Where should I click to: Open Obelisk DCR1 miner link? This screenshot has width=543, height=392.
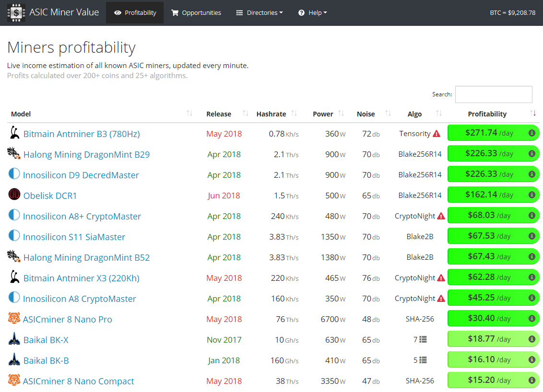50,196
